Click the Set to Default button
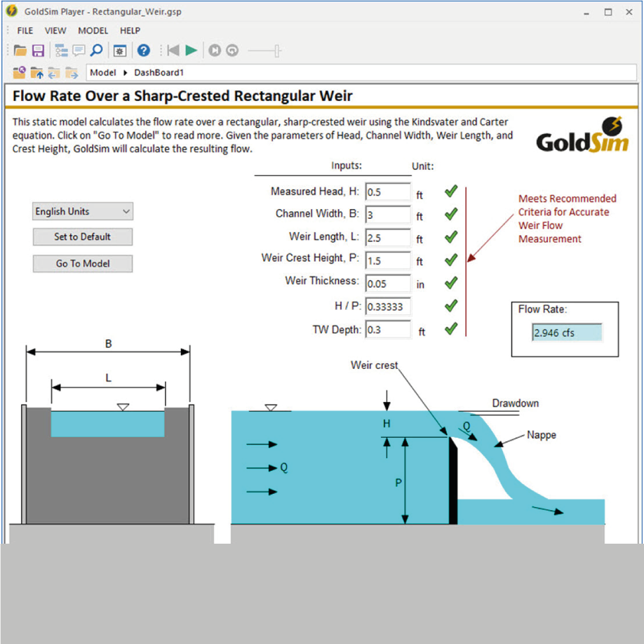Screen dimensions: 644x644 coord(83,237)
